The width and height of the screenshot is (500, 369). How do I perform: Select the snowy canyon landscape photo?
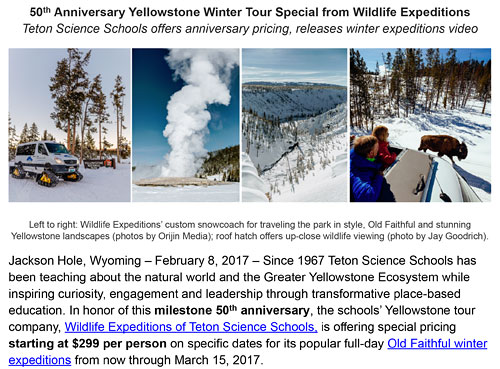tap(294, 125)
